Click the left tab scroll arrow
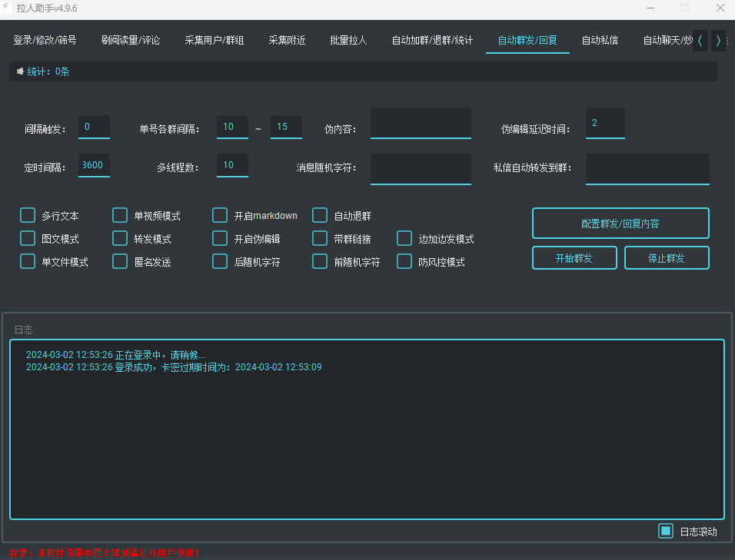Screen dimensions: 735x560 coord(700,41)
